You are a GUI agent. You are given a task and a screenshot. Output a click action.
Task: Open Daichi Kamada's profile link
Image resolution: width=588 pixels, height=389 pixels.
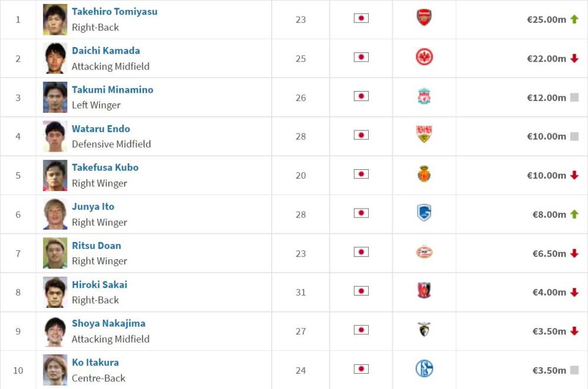[106, 51]
